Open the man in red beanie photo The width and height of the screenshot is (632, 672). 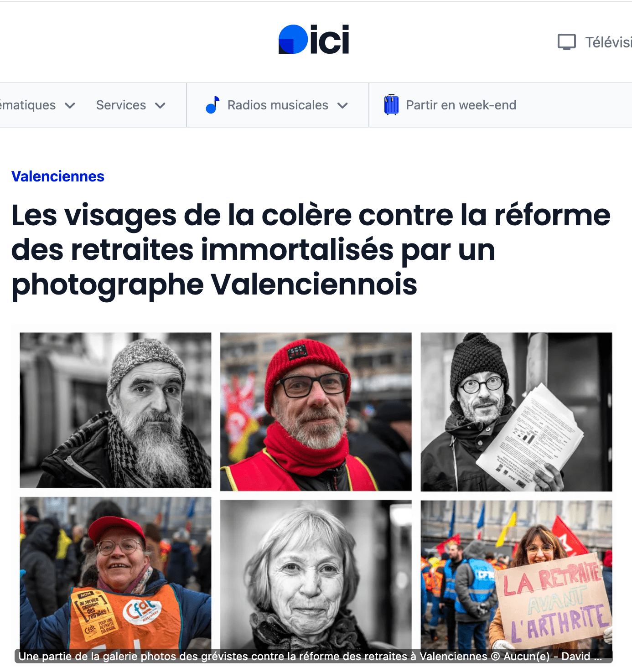[x=316, y=412]
